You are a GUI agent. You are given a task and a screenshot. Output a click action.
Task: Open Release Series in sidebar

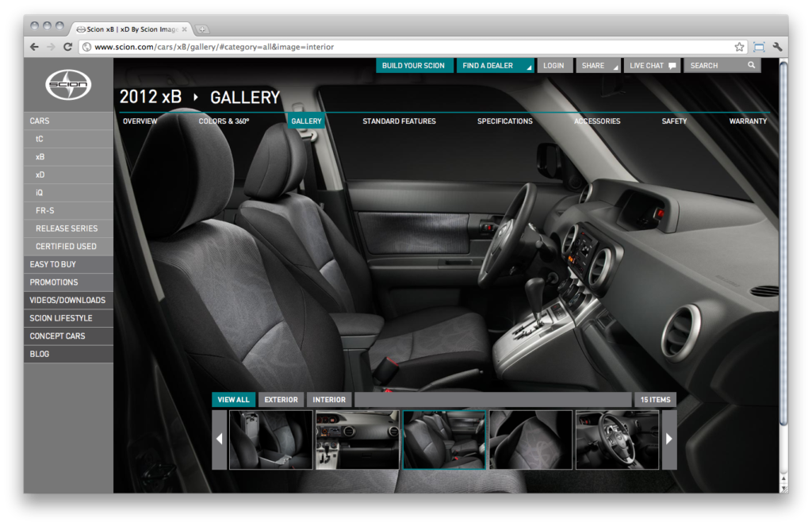pyautogui.click(x=68, y=228)
